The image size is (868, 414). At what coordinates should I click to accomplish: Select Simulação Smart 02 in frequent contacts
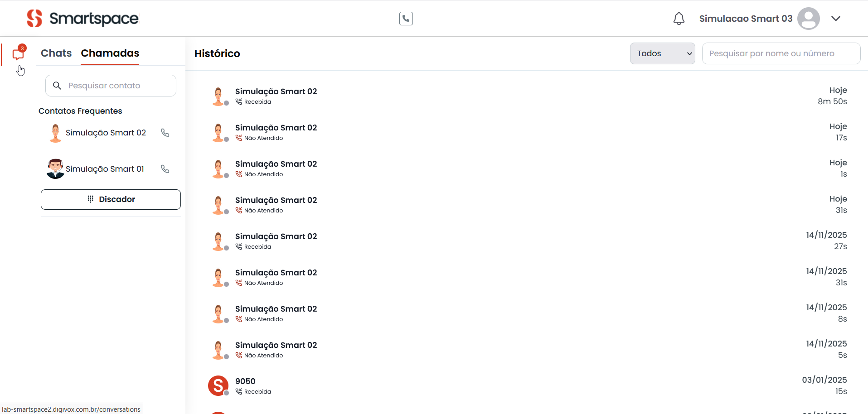click(x=106, y=133)
